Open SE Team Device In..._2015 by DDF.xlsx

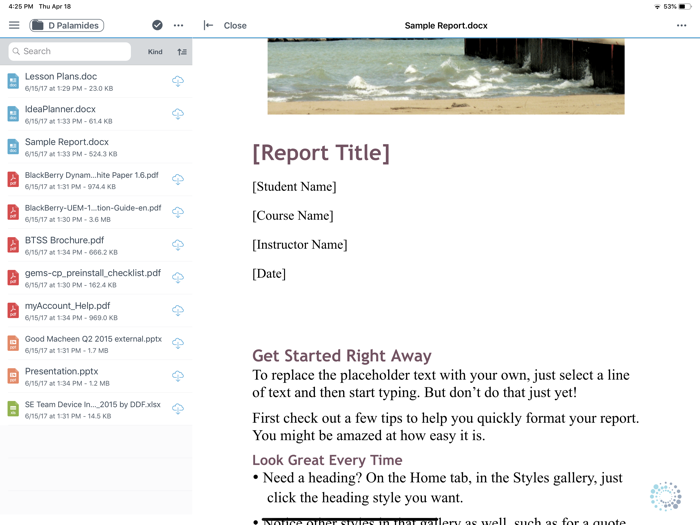(x=96, y=408)
